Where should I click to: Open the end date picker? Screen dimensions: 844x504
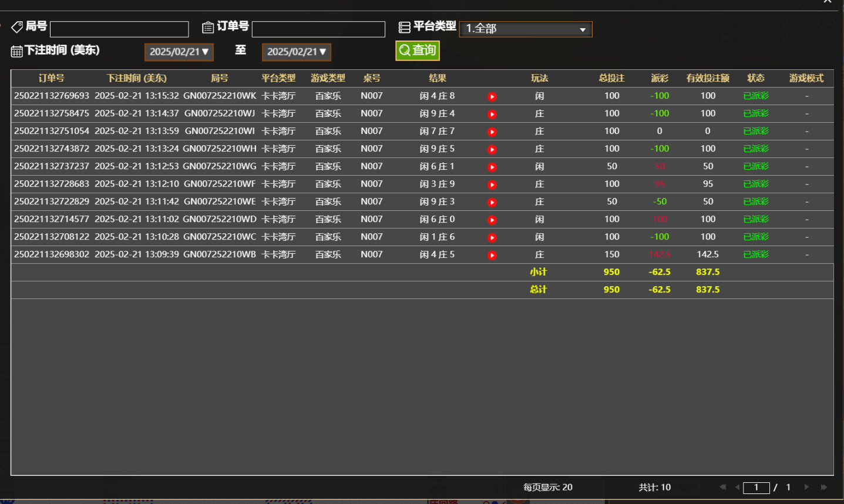coord(297,52)
